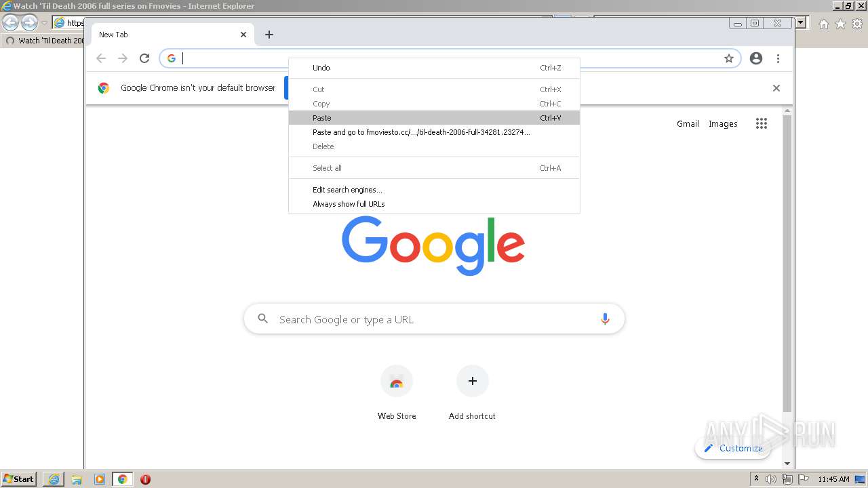868x488 pixels.
Task: Open Chrome's three-dot menu
Action: [778, 58]
